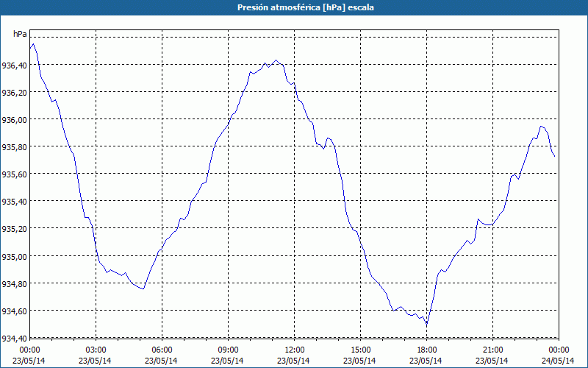This screenshot has height=368, width=588.
Task: Click the 12:00 time label on the x-axis
Action: [295, 350]
